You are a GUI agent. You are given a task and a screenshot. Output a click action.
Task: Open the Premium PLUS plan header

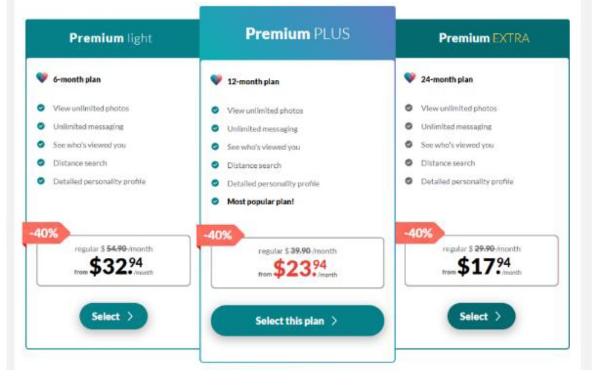[297, 33]
